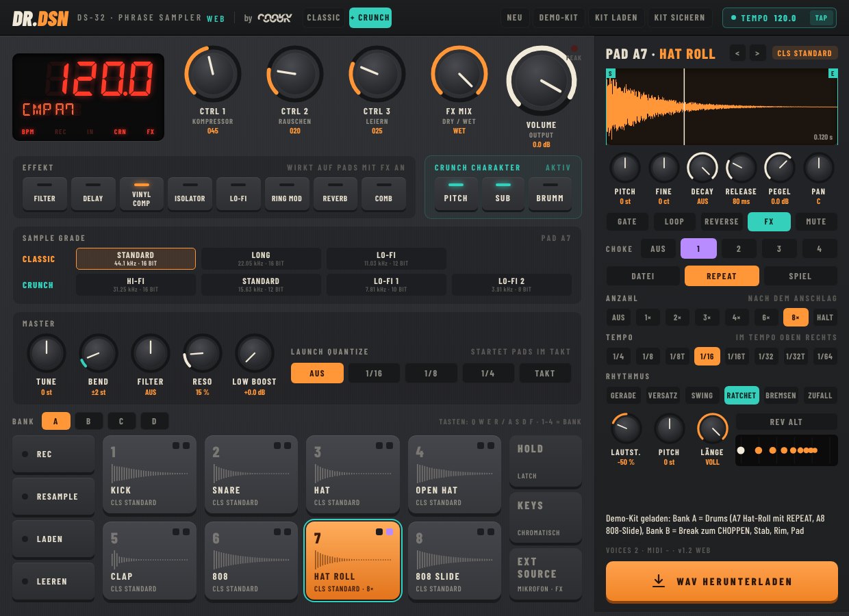The width and height of the screenshot is (849, 616).
Task: Click the LEEREN button
Action: (53, 582)
